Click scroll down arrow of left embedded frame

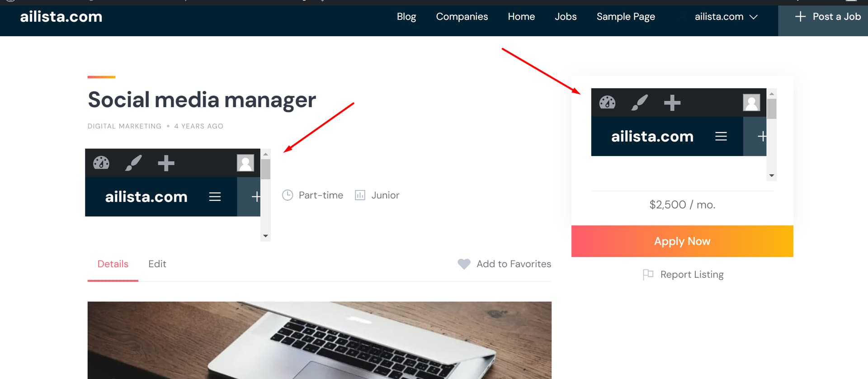266,236
